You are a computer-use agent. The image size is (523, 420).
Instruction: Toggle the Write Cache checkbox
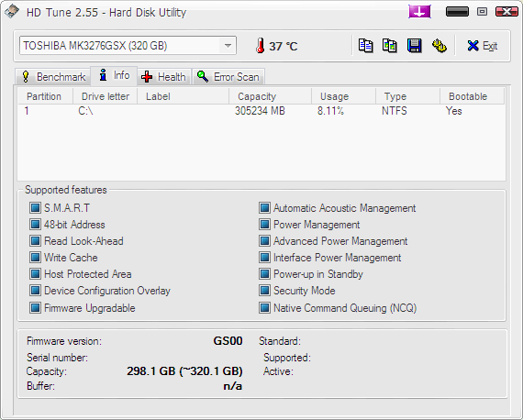[x=35, y=258]
